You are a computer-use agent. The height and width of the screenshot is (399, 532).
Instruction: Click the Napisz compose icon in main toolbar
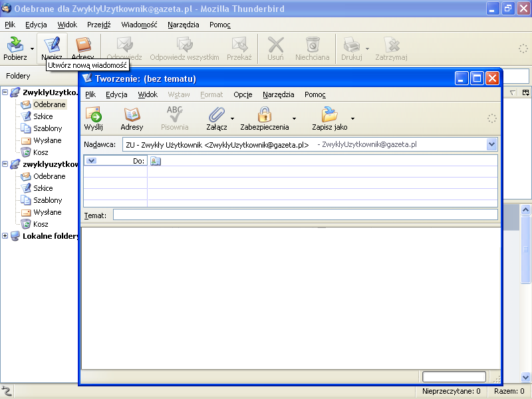tap(52, 45)
